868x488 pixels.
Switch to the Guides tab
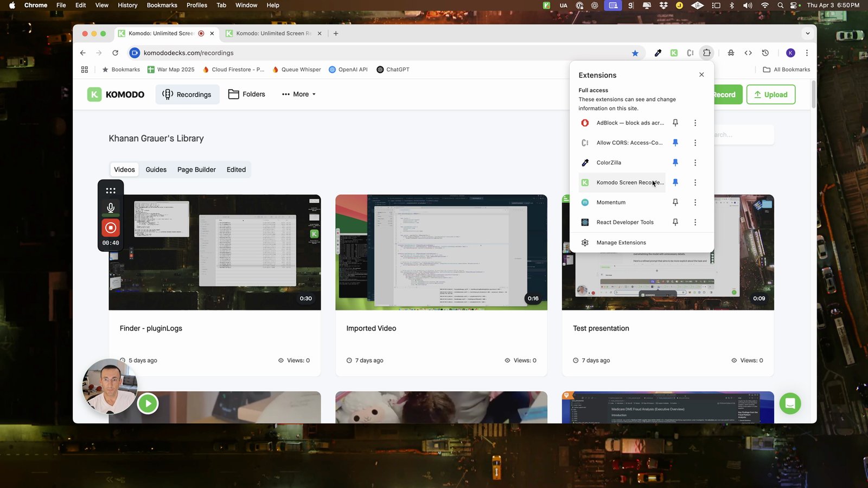tap(156, 169)
